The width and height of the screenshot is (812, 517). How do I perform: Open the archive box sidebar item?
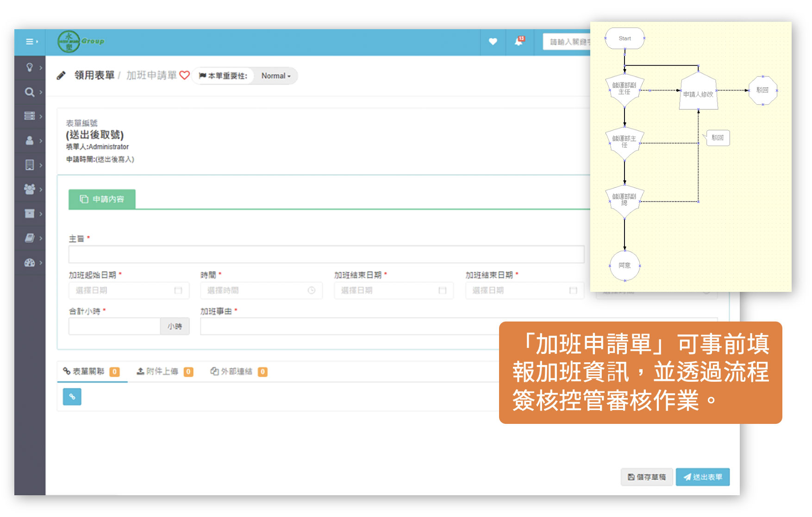tap(30, 214)
